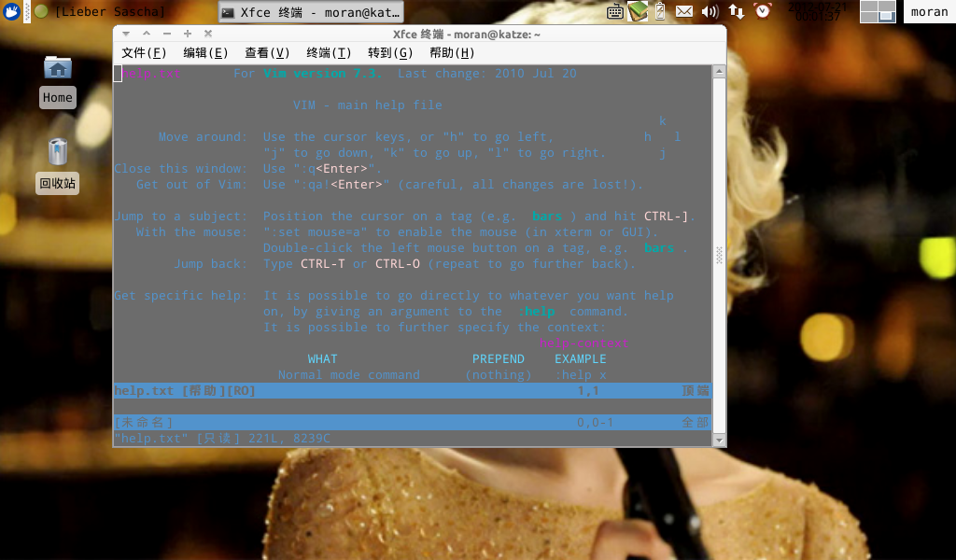This screenshot has height=560, width=956.
Task: Click the 'CTRL-T' key text
Action: (322, 264)
